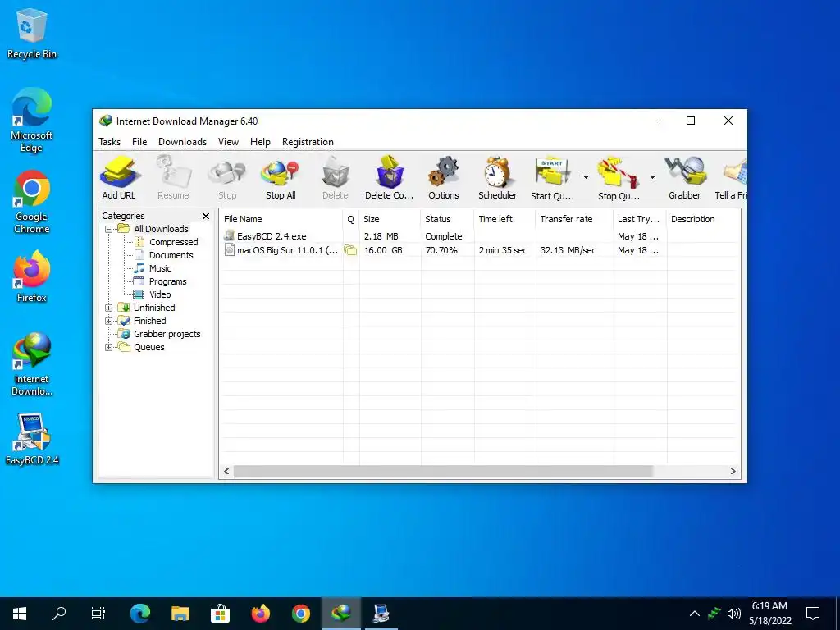Select the Music category
Image resolution: width=840 pixels, height=630 pixels.
pos(160,268)
